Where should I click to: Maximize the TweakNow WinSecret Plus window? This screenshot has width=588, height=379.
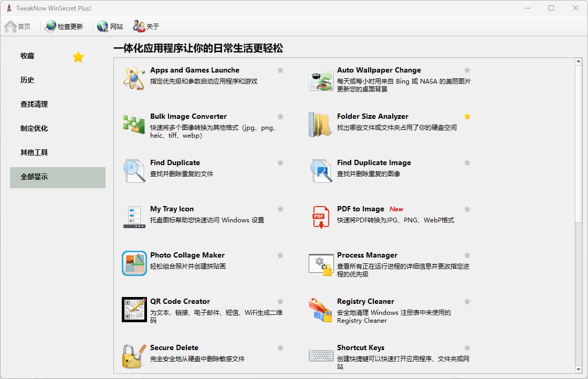pyautogui.click(x=551, y=8)
